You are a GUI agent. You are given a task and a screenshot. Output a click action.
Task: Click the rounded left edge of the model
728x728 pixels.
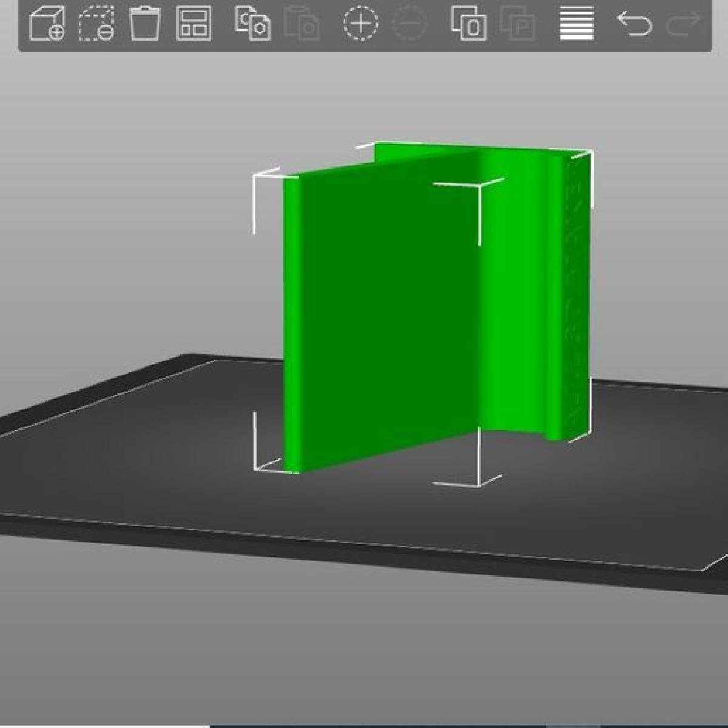click(x=292, y=322)
